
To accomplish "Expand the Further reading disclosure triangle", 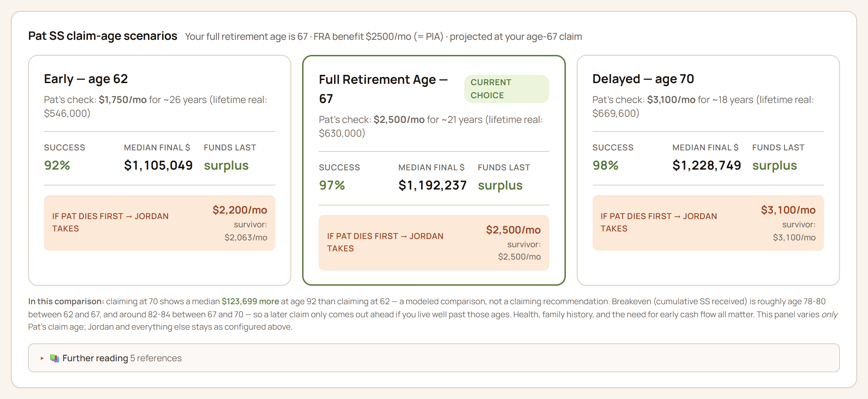I will coord(42,358).
